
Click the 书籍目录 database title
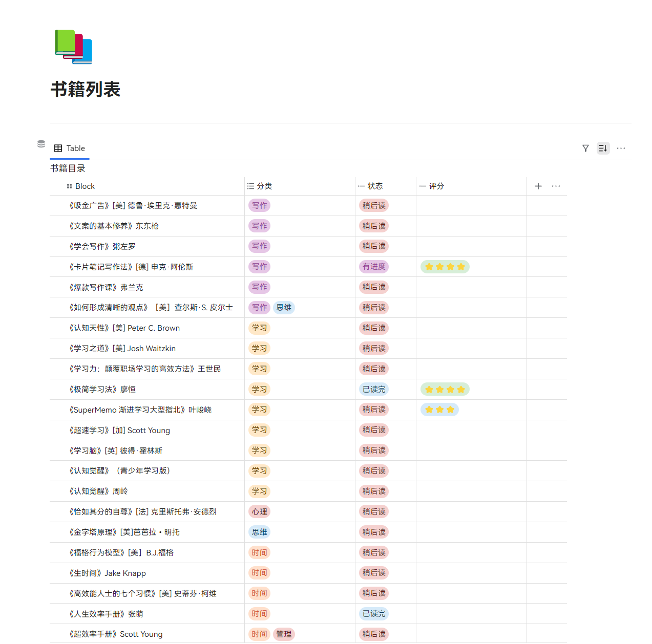[x=68, y=168]
